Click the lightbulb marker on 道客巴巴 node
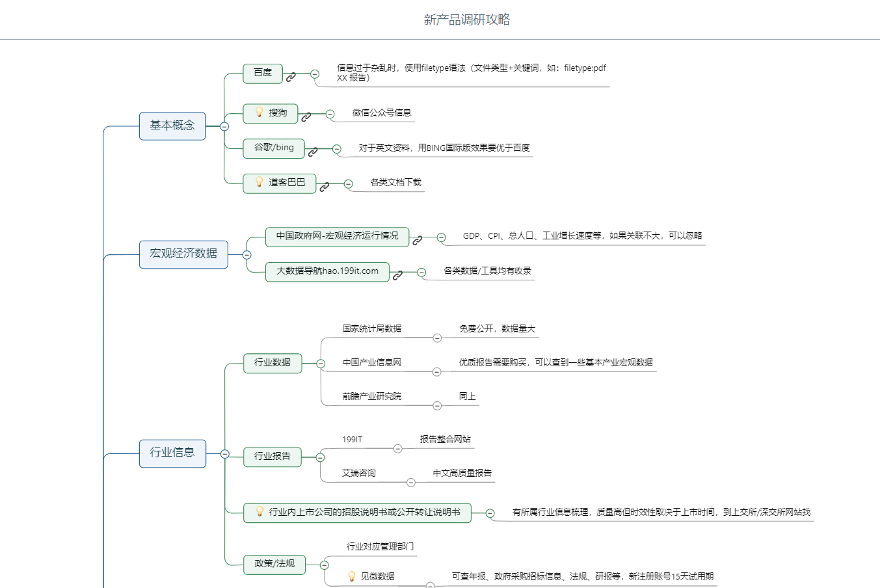880x588 pixels. (259, 182)
